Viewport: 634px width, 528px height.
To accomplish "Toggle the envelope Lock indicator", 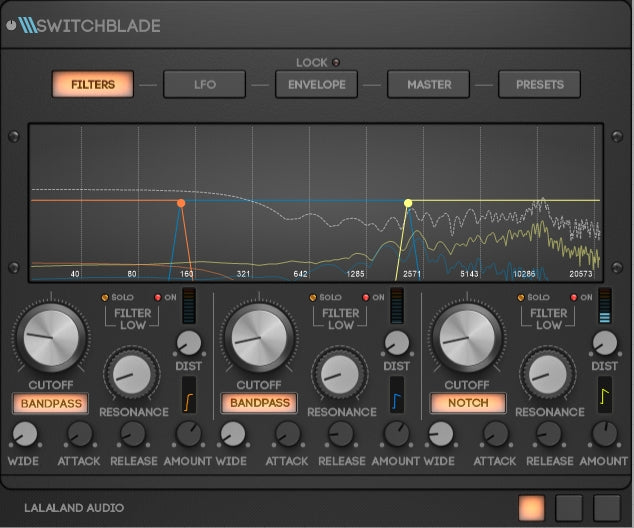I will point(335,62).
